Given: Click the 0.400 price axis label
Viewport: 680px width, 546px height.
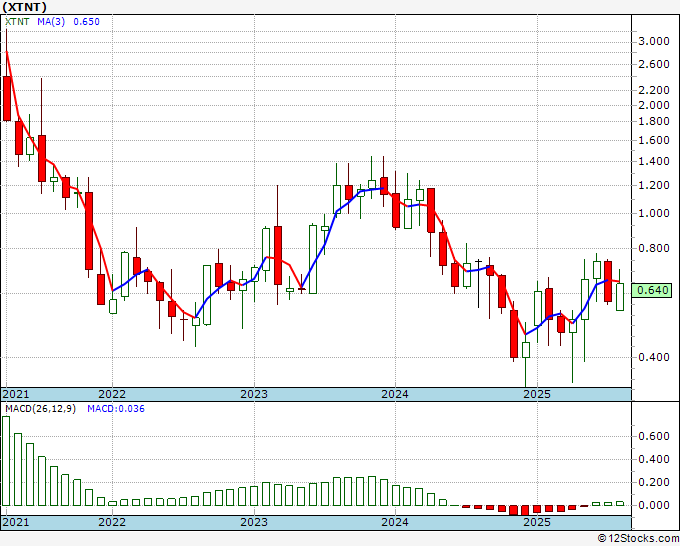Looking at the screenshot, I should click(654, 357).
